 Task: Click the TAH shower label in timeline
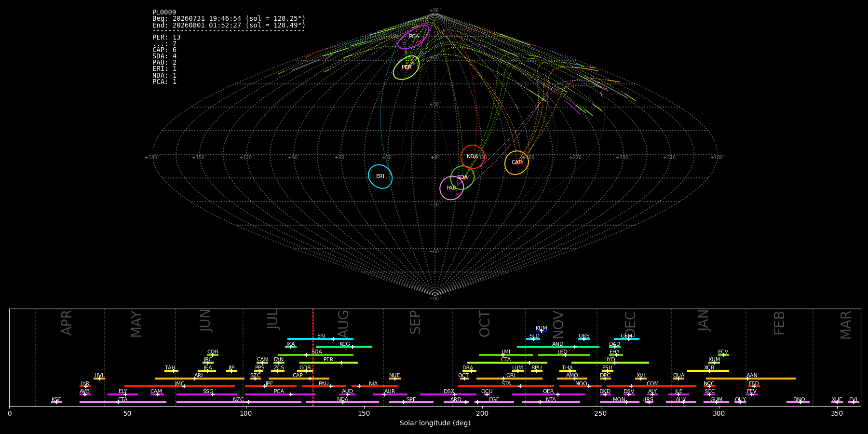point(170,368)
